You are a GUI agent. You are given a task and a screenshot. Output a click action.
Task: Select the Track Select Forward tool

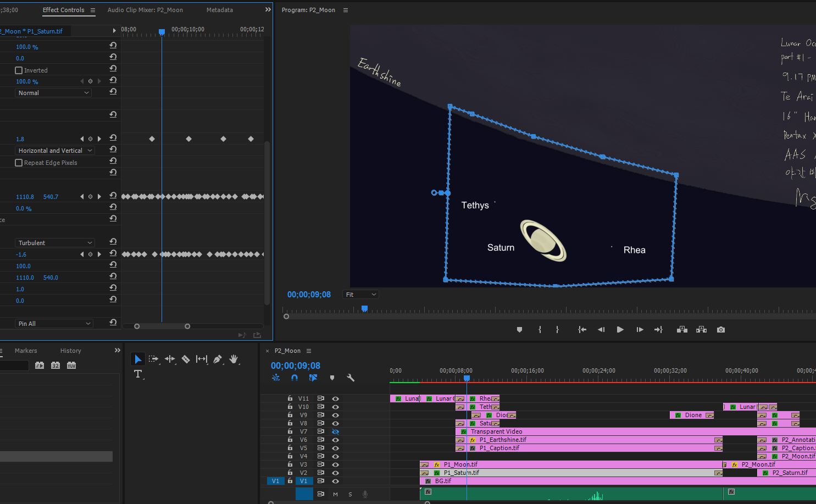[x=153, y=359]
